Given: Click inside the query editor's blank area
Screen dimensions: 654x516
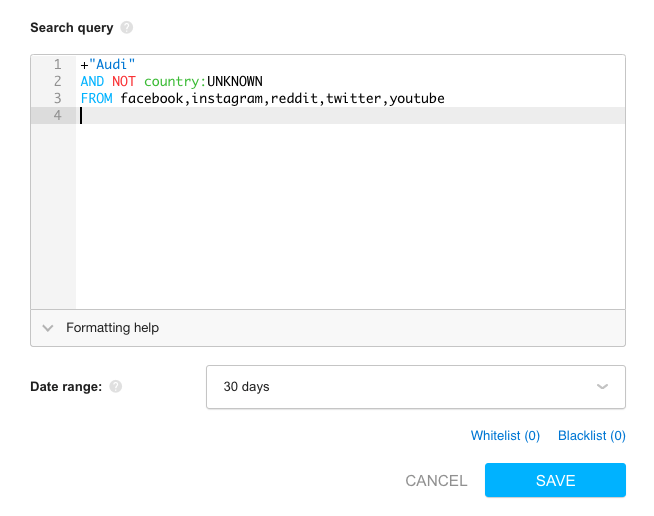Looking at the screenshot, I should pos(350,217).
